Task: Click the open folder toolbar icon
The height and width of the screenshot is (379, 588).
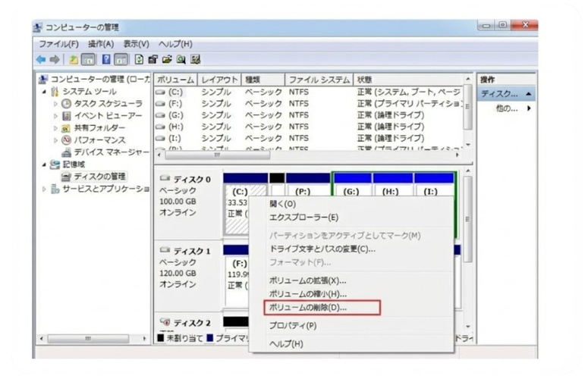Action: coord(167,60)
